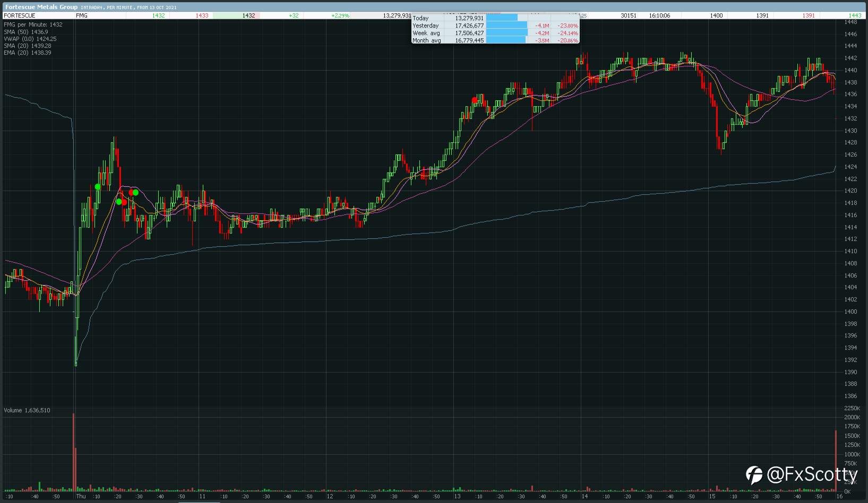
Task: Click the Week avg volume value 17,506,427
Action: [469, 33]
